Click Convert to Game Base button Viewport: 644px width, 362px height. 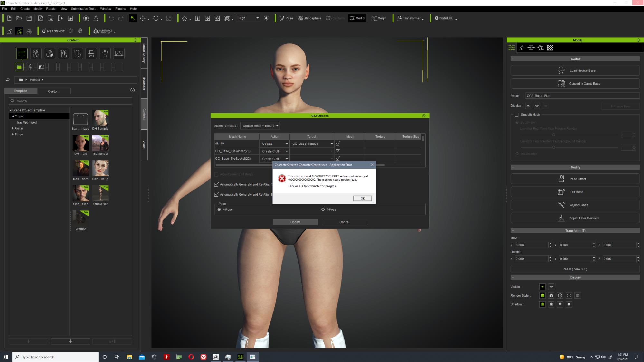pyautogui.click(x=575, y=84)
